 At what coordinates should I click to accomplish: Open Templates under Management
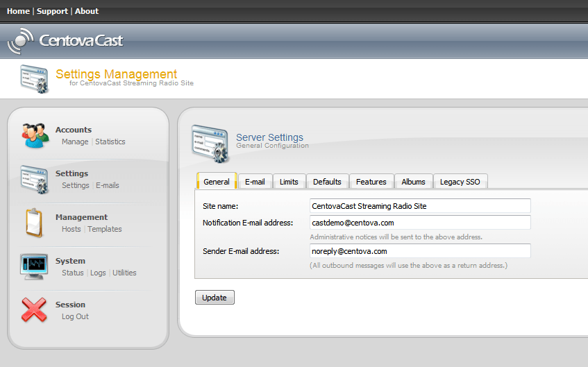[x=105, y=229]
